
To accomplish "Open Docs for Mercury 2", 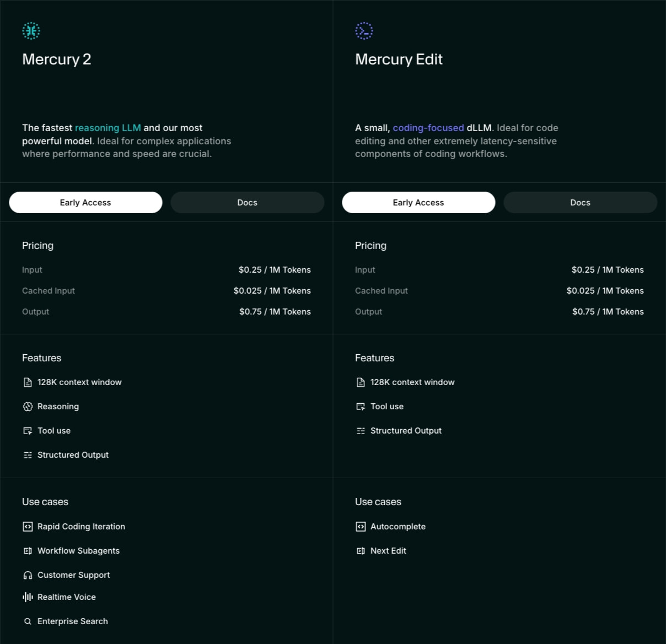I will [248, 202].
